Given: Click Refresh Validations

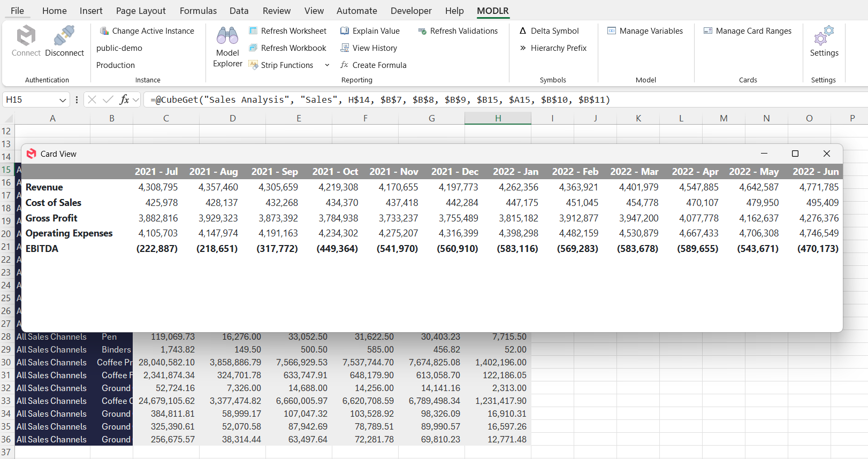Looking at the screenshot, I should [458, 31].
